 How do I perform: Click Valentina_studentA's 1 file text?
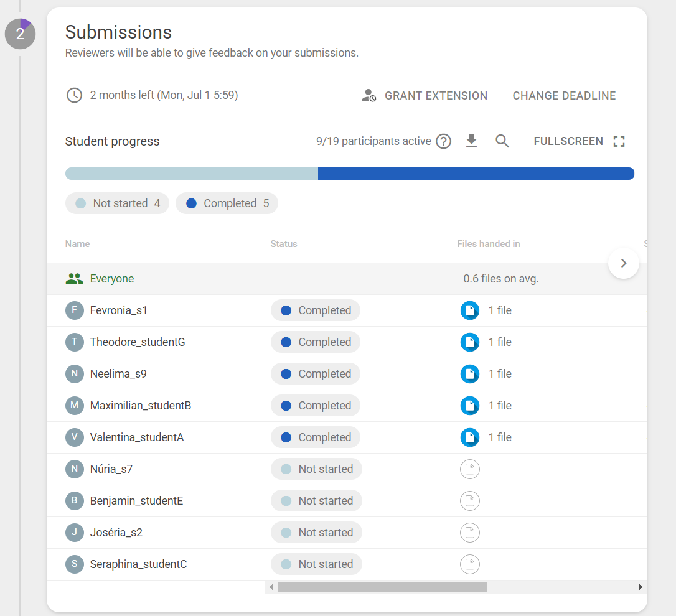pyautogui.click(x=500, y=437)
